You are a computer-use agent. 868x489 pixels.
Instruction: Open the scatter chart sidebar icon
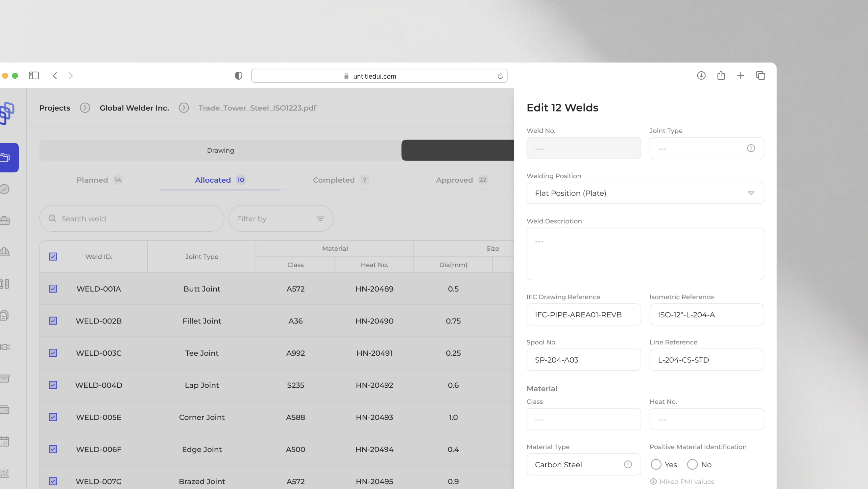point(4,473)
